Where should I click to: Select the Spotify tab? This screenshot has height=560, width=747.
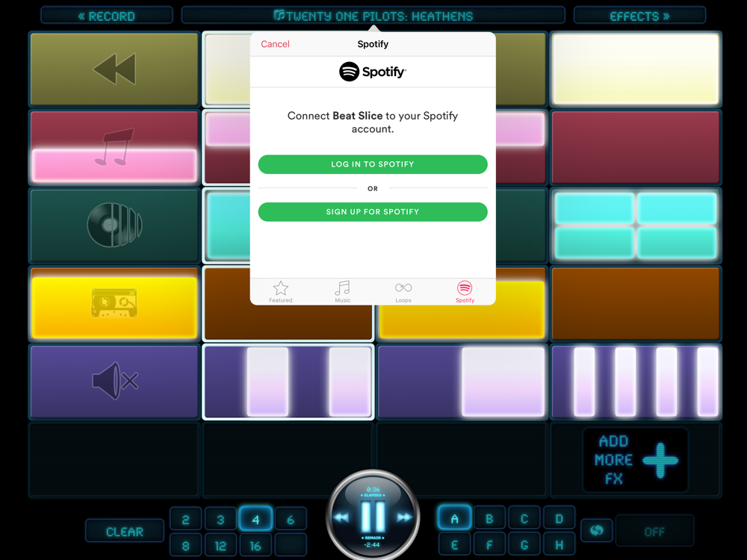(465, 291)
